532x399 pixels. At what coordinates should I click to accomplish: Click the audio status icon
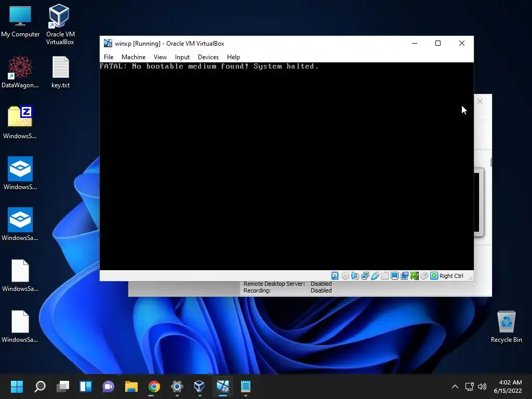355,276
